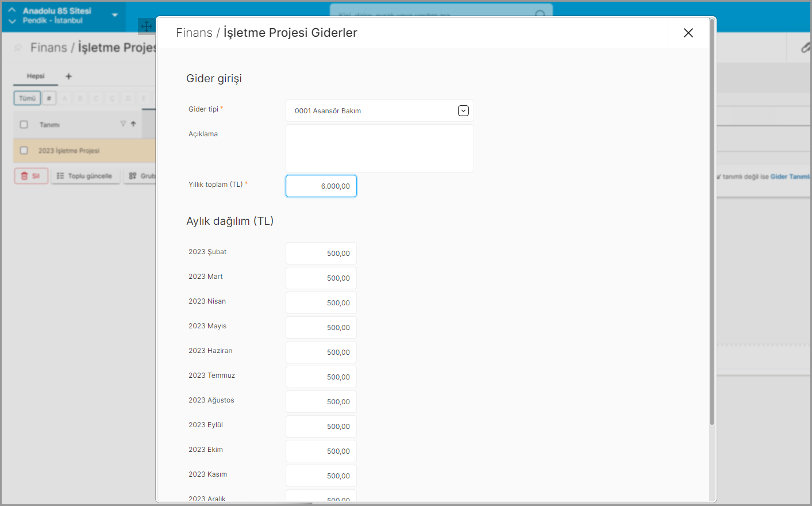Viewport: 812px width, 506px height.
Task: Click the 2023 Haziran amount field
Action: [x=321, y=352]
